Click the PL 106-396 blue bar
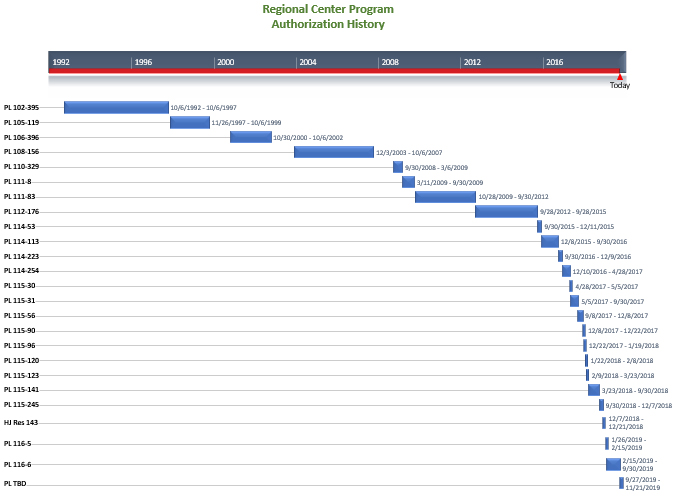Image resolution: width=675 pixels, height=496 pixels. [251, 137]
